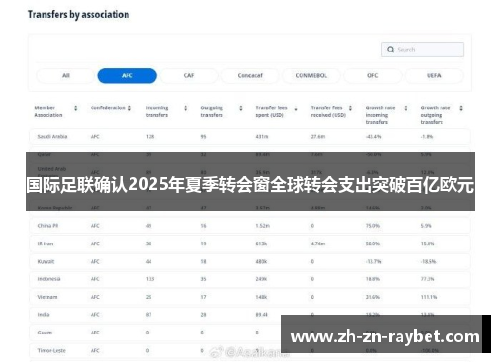
Task: Click Vietnam's 111.1% outgoing growth
Action: pos(429,297)
